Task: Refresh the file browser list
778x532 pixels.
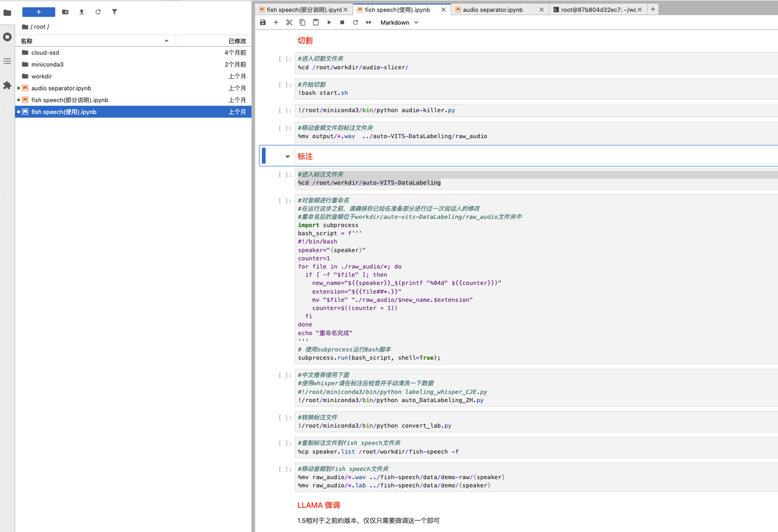Action: click(x=98, y=12)
